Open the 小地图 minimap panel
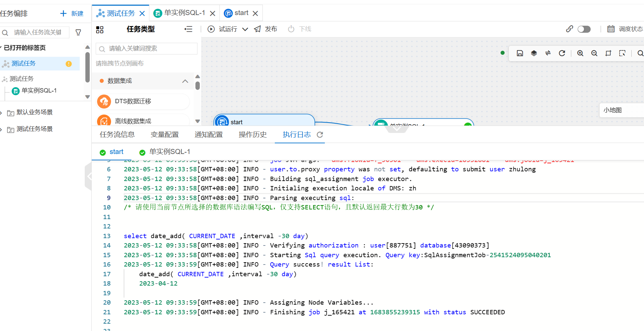The height and width of the screenshot is (331, 644). [622, 110]
